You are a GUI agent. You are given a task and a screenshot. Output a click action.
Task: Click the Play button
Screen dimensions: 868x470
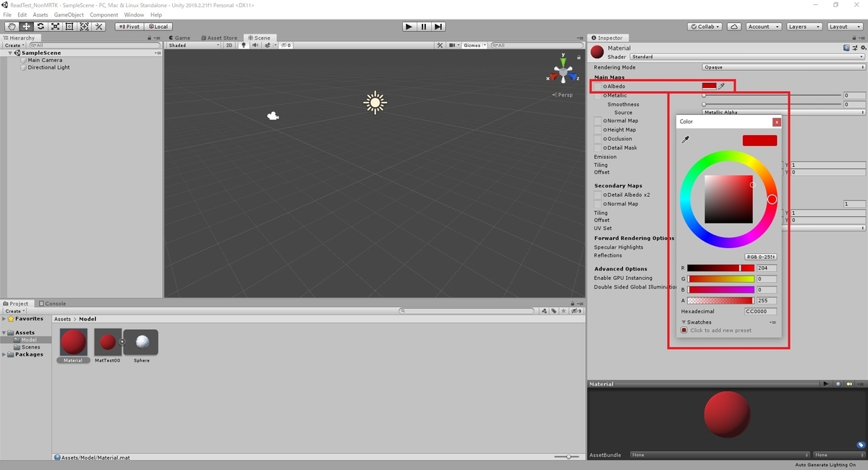pos(409,27)
